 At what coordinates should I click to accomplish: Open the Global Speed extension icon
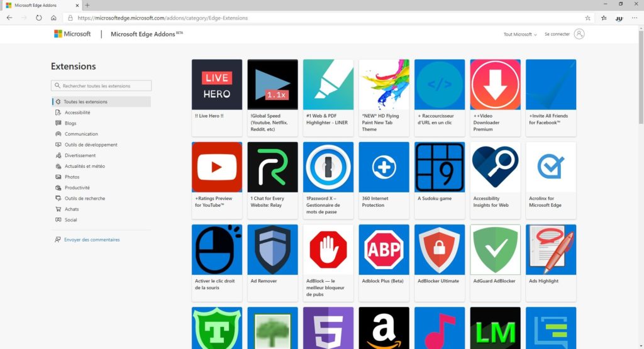[x=273, y=85]
